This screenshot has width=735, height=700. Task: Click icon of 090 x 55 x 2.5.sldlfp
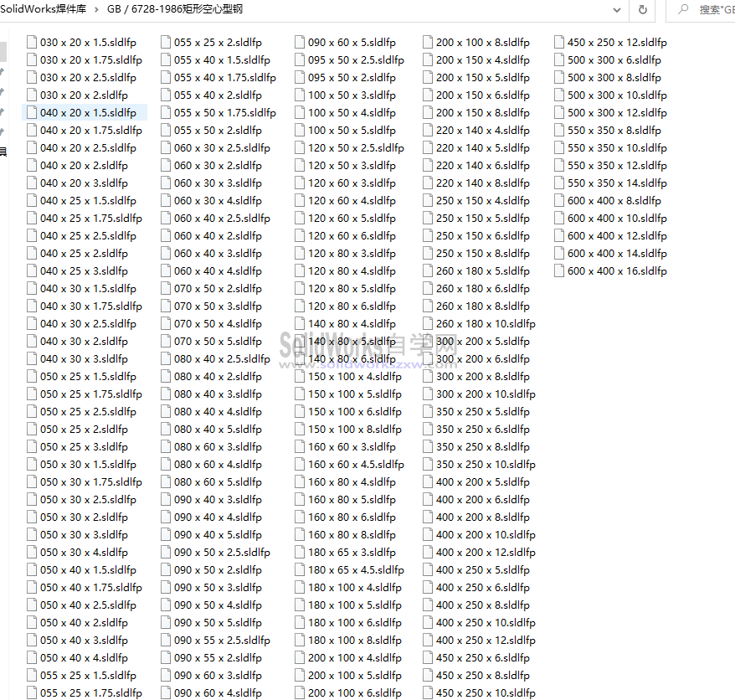point(166,640)
